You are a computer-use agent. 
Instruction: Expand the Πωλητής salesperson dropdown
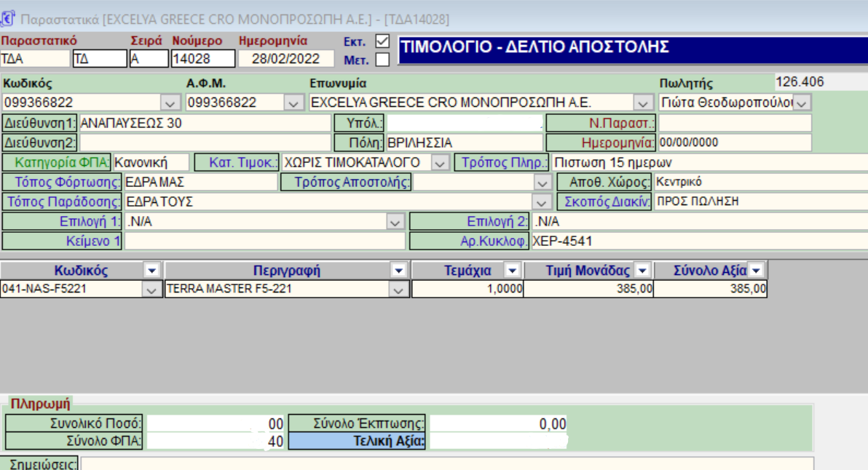pyautogui.click(x=802, y=103)
